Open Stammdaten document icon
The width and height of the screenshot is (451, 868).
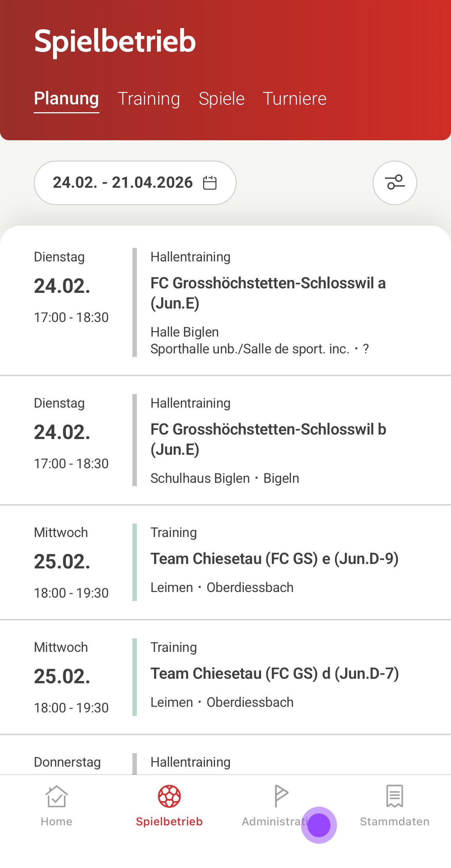tap(395, 796)
